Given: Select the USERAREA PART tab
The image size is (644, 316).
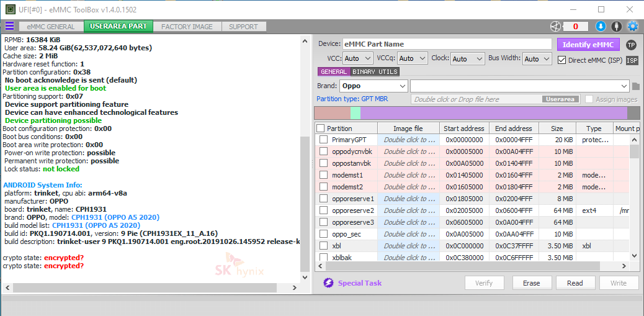Looking at the screenshot, I should click(x=119, y=26).
